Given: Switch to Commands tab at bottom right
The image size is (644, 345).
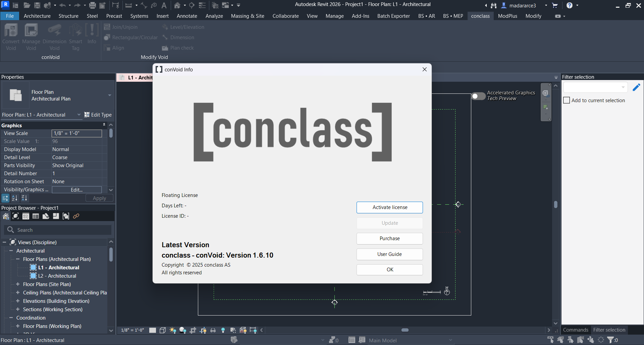Looking at the screenshot, I should pyautogui.click(x=576, y=330).
